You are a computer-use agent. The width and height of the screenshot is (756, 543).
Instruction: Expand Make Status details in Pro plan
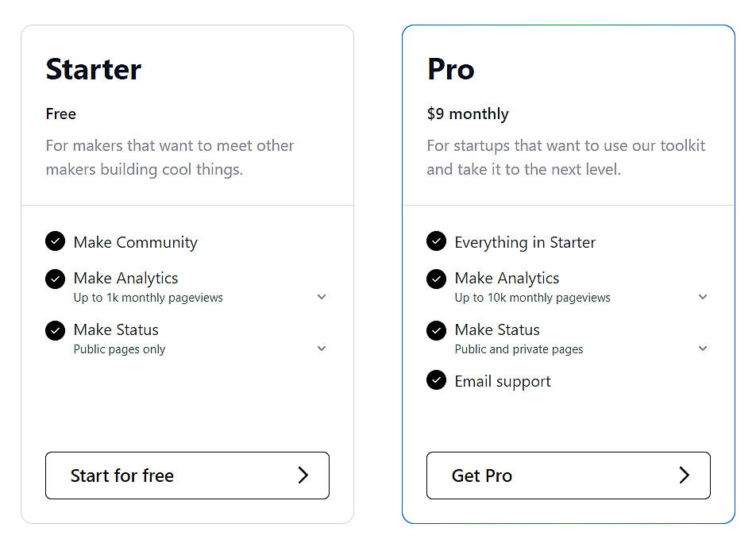[x=703, y=348]
